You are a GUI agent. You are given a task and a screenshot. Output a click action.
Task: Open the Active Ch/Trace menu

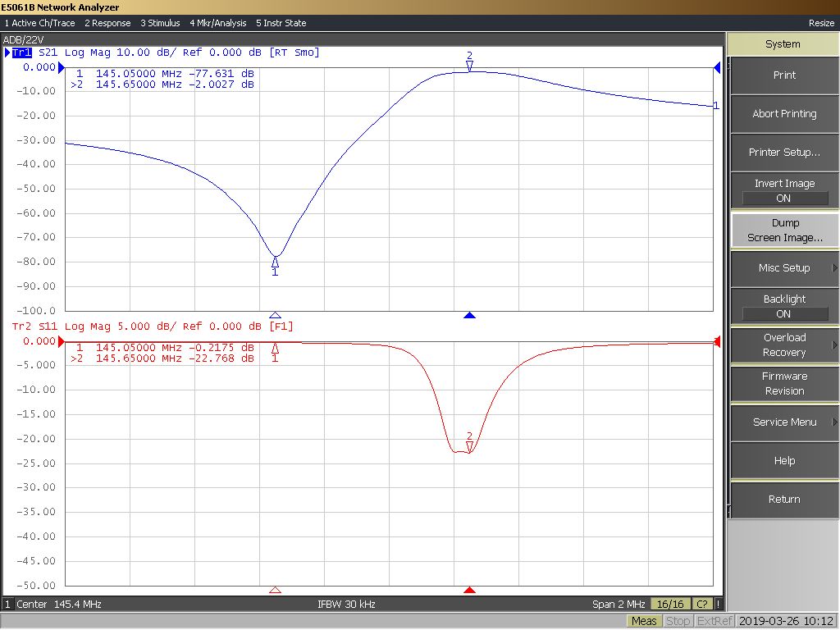39,23
